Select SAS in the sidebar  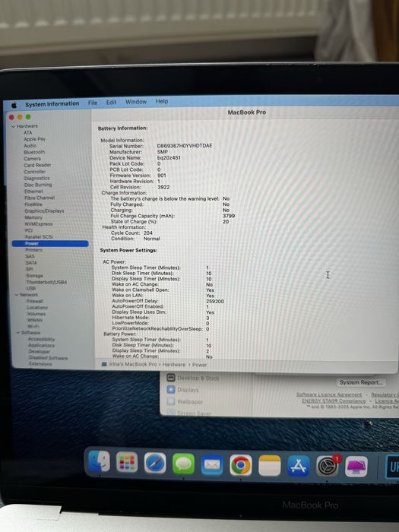[x=30, y=257]
